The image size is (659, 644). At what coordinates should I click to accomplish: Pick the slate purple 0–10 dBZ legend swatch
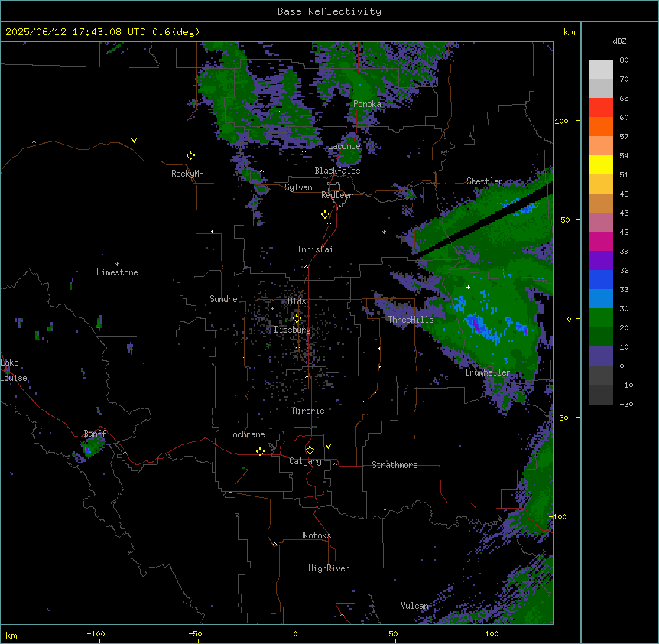tap(601, 356)
